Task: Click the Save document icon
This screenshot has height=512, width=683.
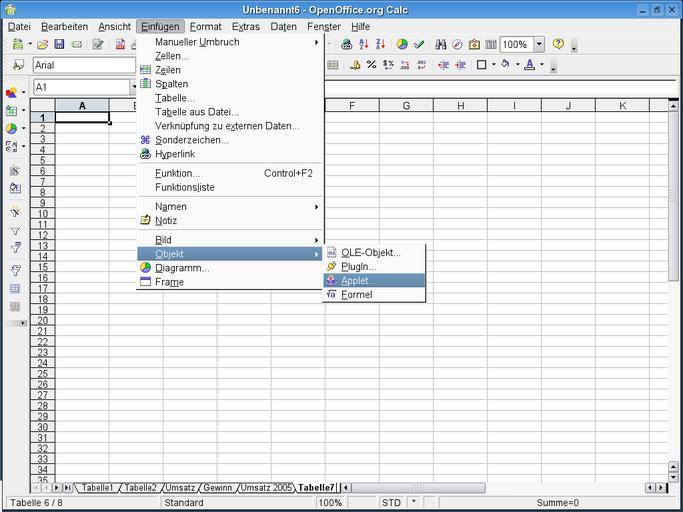Action: pyautogui.click(x=59, y=45)
